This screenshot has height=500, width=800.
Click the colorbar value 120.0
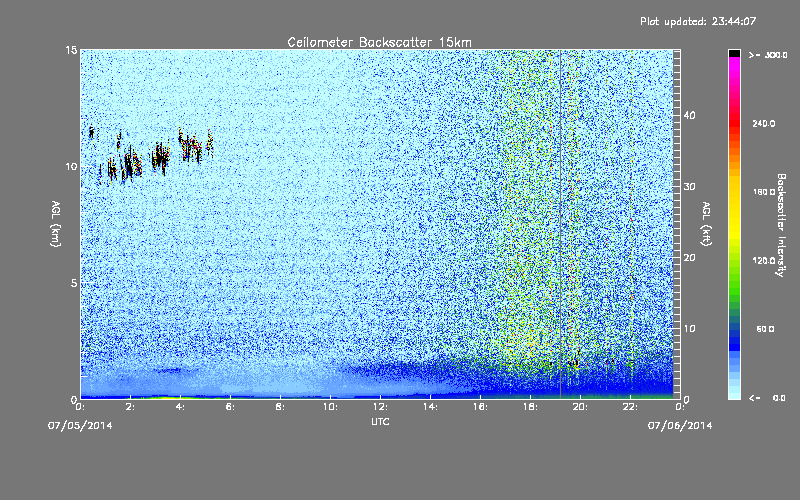(x=764, y=261)
